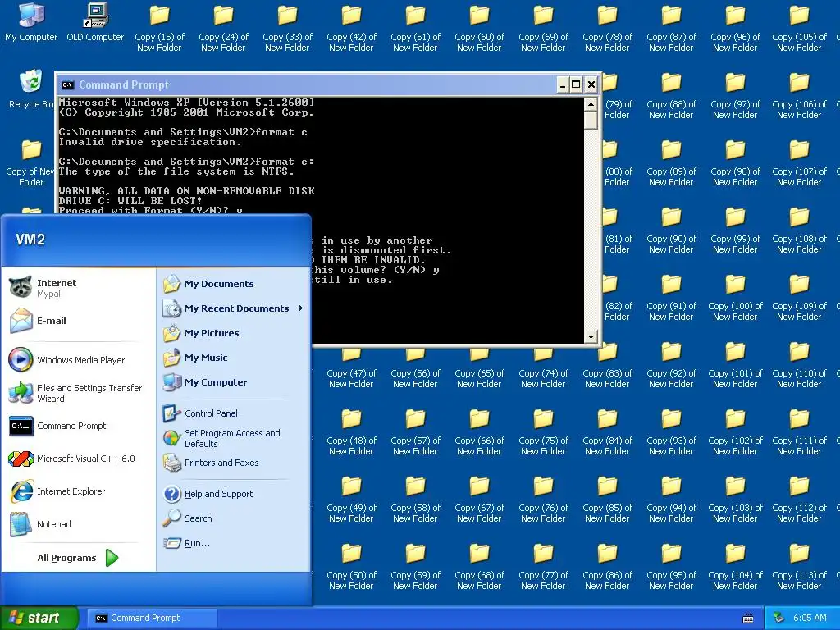Image resolution: width=840 pixels, height=630 pixels.
Task: Select Copy (69) of New Folder
Action: click(x=543, y=28)
